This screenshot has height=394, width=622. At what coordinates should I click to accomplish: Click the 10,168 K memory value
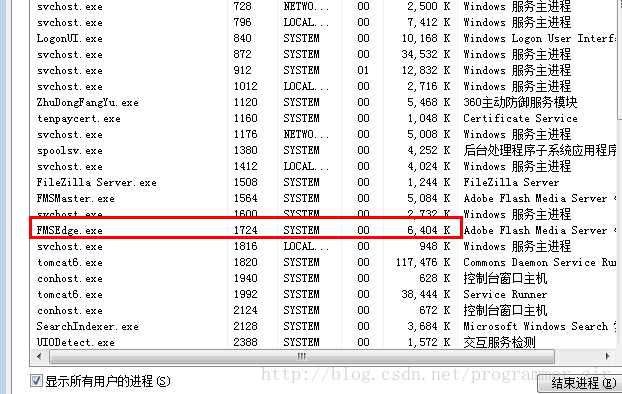pos(426,38)
